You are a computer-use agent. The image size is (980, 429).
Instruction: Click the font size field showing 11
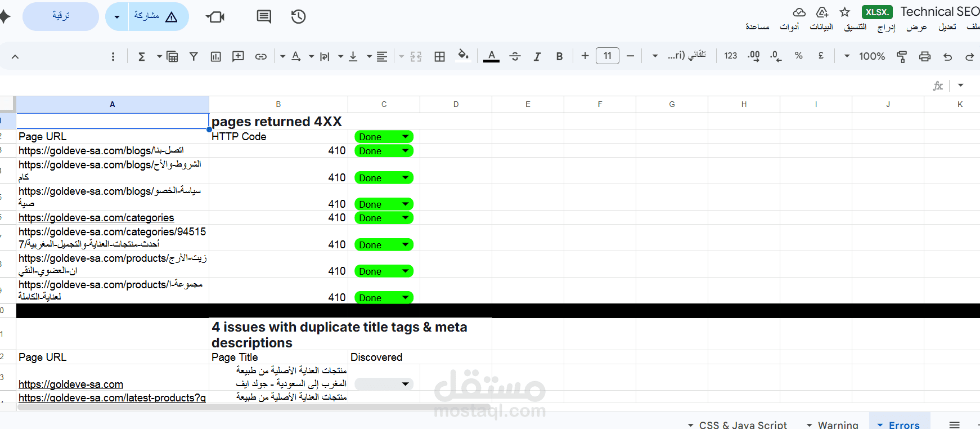pos(608,56)
